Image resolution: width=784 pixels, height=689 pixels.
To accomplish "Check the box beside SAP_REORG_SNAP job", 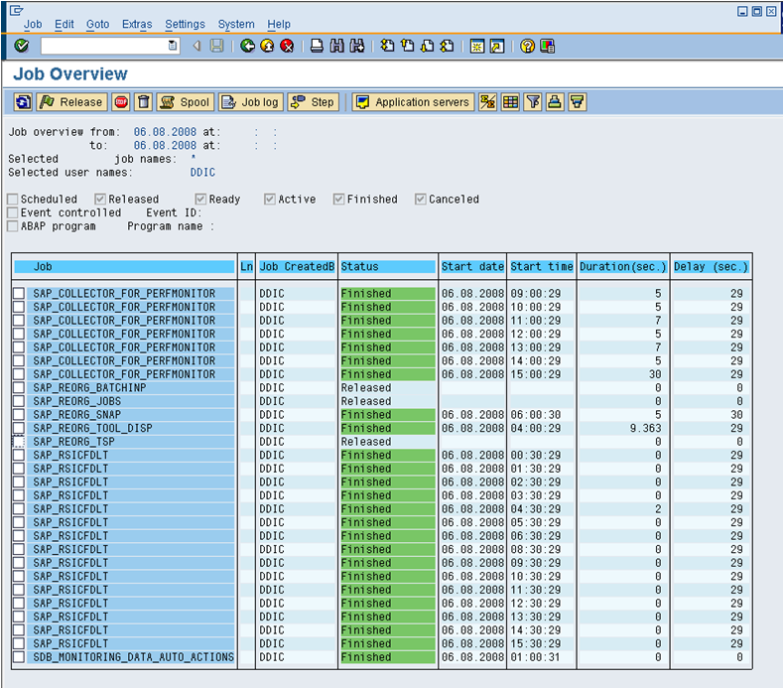I will pos(19,415).
